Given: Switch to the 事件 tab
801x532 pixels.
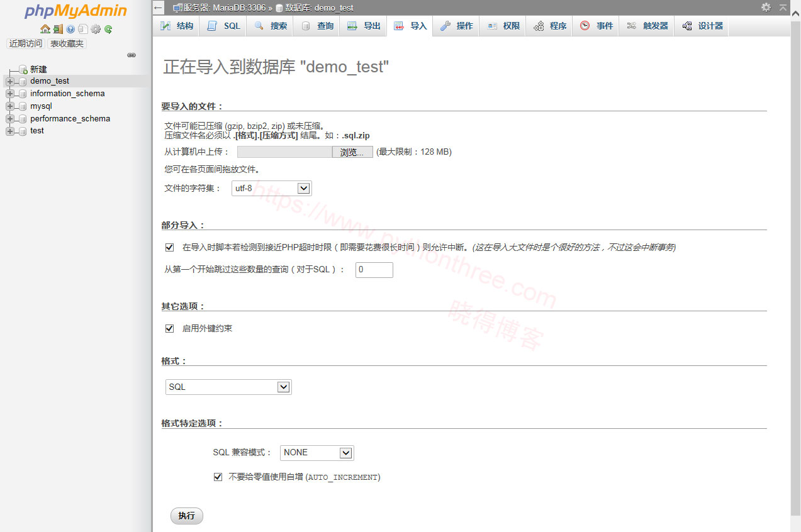Looking at the screenshot, I should (596, 26).
